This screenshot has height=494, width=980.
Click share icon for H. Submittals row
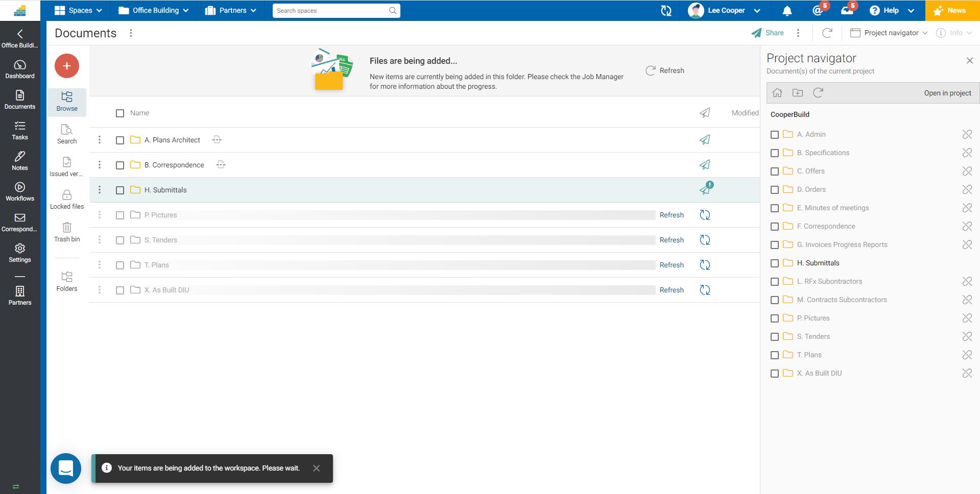click(705, 190)
